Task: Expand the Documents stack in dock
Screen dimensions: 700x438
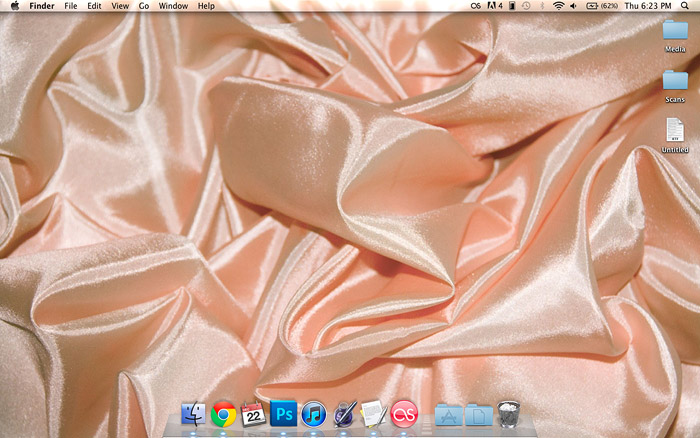Action: (x=479, y=413)
